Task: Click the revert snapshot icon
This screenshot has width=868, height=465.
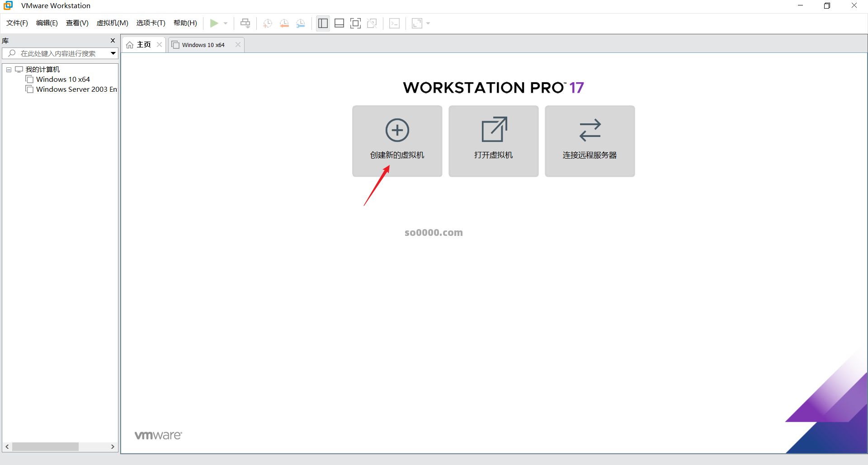Action: (284, 23)
